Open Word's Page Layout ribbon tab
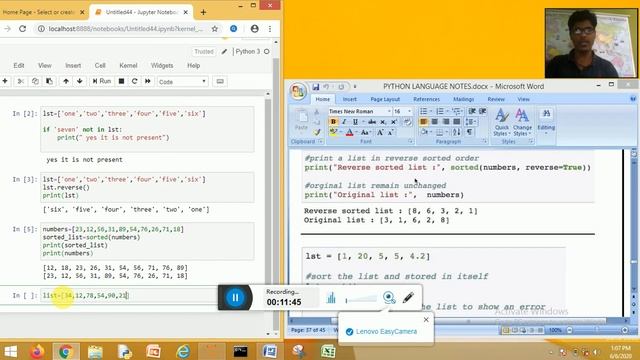Viewport: 640px width, 360px height. coord(385,99)
